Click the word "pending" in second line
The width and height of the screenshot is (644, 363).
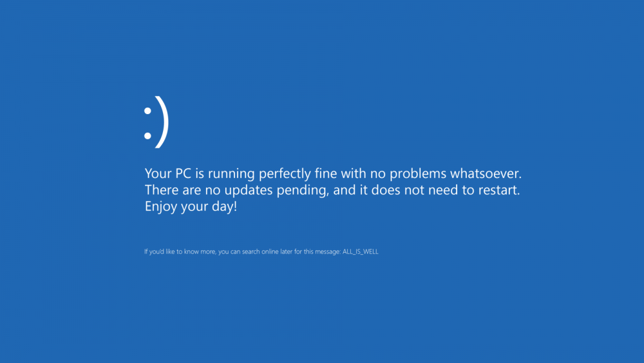304,191
